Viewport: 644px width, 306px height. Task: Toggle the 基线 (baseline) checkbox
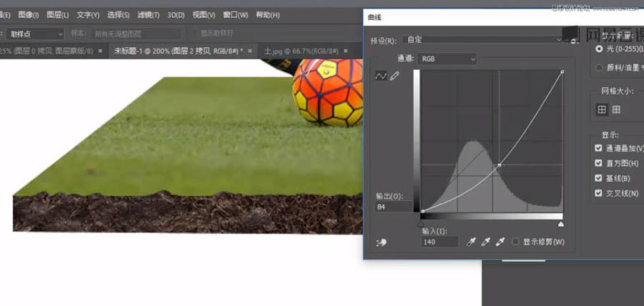599,178
